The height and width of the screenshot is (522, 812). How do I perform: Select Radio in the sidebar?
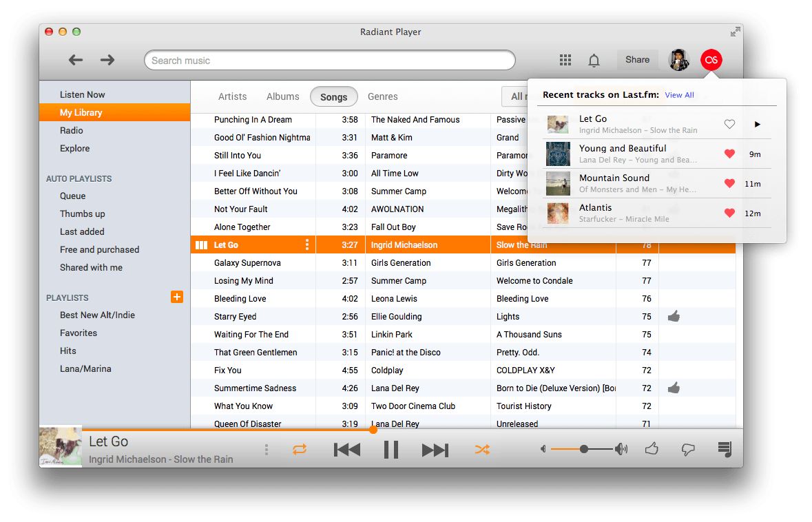(x=71, y=130)
